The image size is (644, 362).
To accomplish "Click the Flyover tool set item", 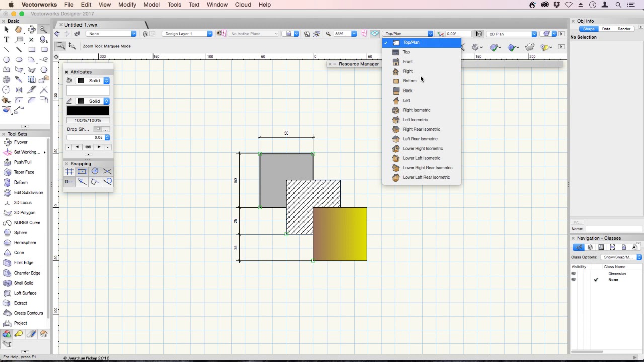I will coord(21,142).
